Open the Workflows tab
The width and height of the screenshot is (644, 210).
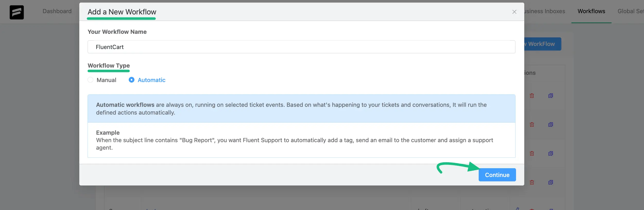(591, 11)
